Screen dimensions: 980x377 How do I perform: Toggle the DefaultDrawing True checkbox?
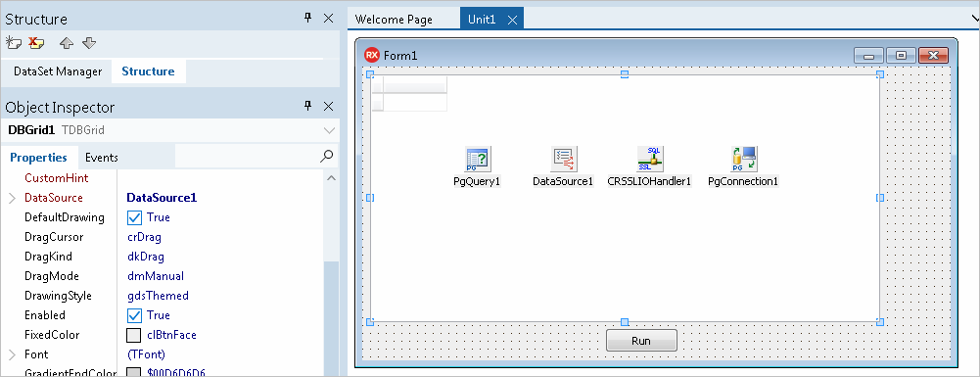click(134, 217)
